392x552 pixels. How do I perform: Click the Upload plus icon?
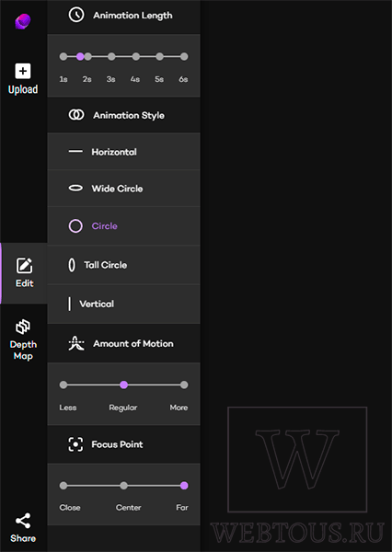click(23, 71)
